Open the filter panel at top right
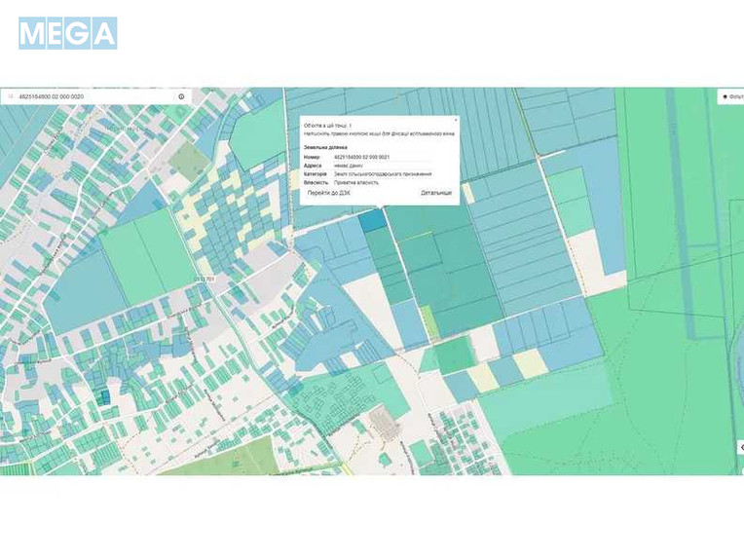Viewport: 744px width, 560px height. 730,96
